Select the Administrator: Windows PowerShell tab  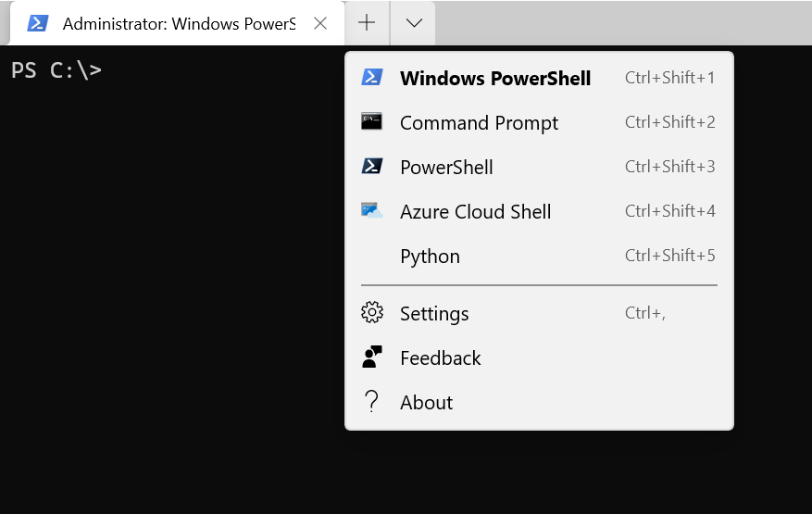[x=178, y=23]
